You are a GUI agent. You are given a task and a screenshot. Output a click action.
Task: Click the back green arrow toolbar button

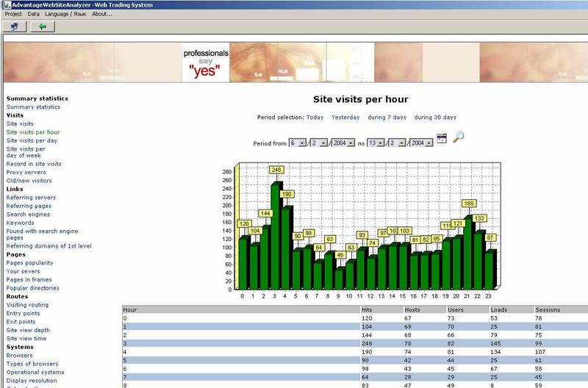43,26
